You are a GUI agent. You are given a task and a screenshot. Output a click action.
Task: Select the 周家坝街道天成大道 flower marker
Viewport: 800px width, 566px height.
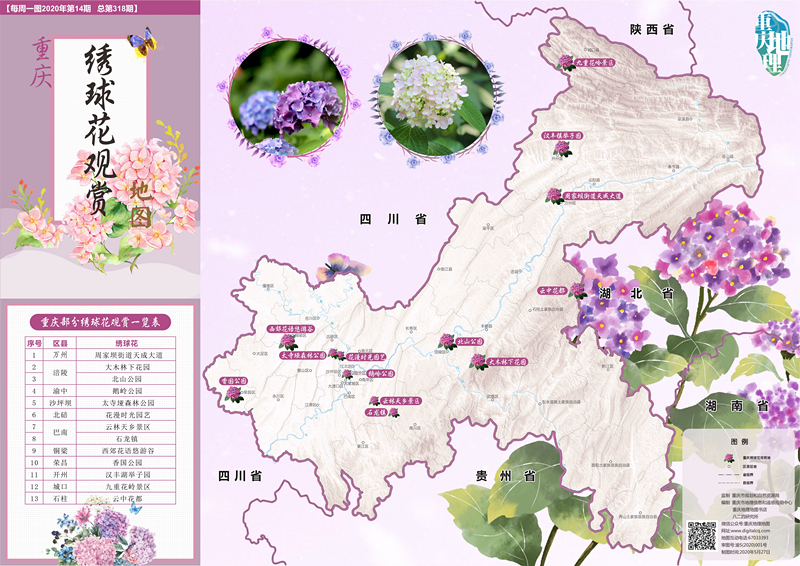coord(553,197)
